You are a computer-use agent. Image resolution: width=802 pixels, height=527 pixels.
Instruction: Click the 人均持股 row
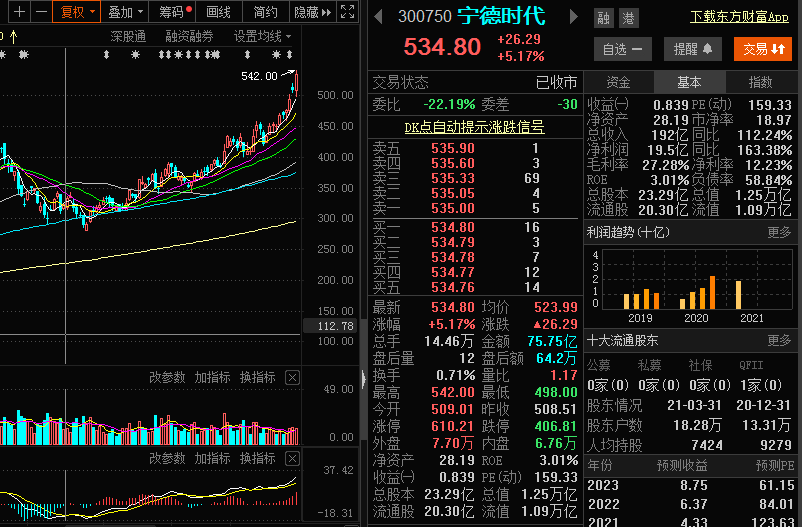click(689, 445)
